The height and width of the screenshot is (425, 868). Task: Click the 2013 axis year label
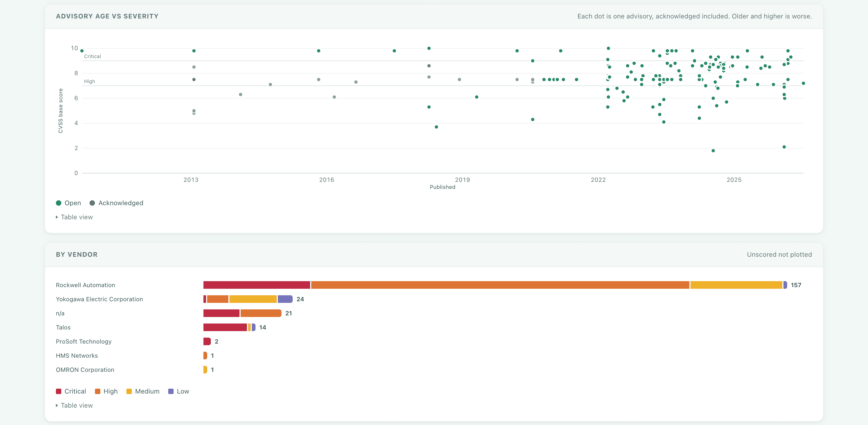click(191, 180)
